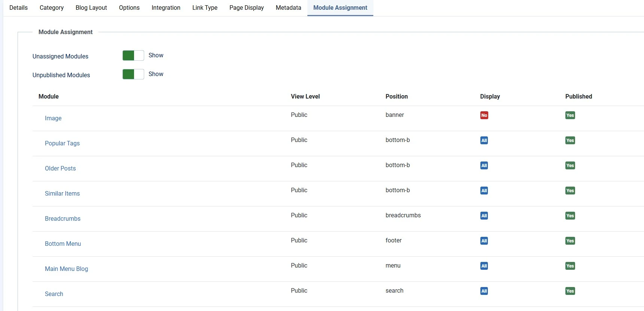644x311 pixels.
Task: Open the Older Posts module link
Action: click(60, 169)
